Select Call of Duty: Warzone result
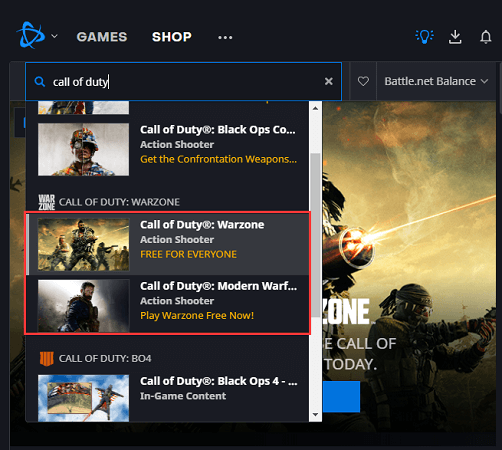The width and height of the screenshot is (502, 450). [x=168, y=244]
